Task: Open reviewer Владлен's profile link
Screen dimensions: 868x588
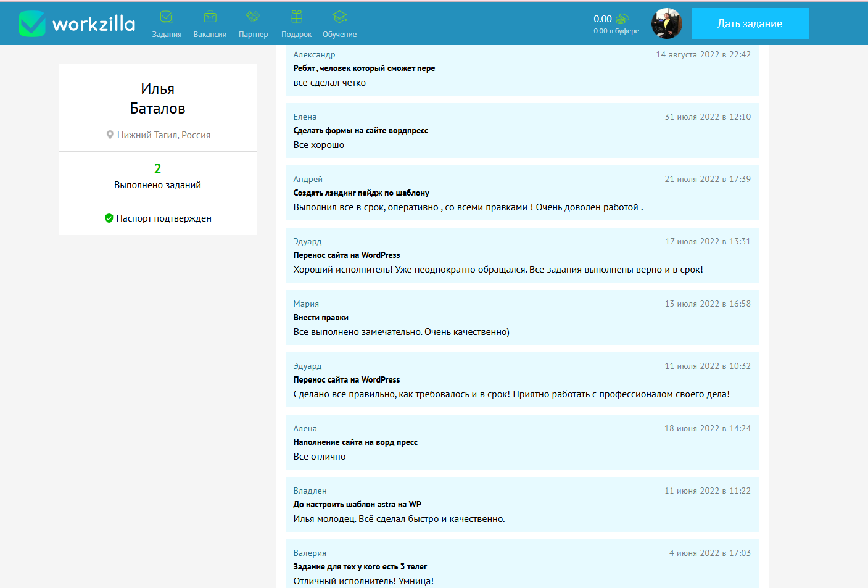Action: (310, 491)
